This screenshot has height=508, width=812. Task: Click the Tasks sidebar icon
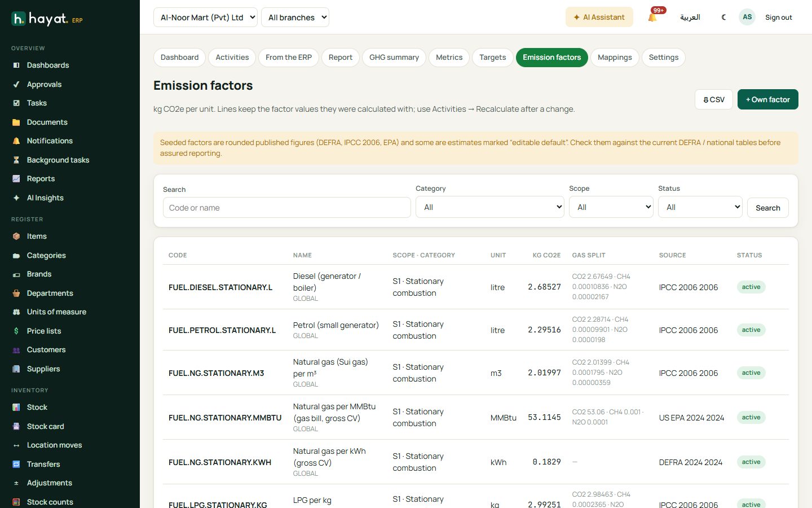pyautogui.click(x=16, y=103)
